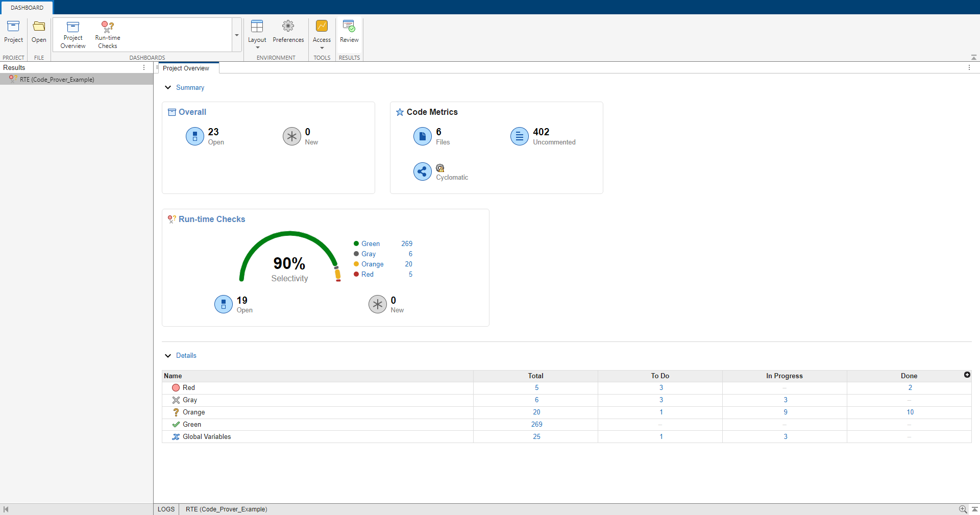The width and height of the screenshot is (980, 515).
Task: Switch to the DASHBOARD ribbon tab
Action: (x=27, y=8)
